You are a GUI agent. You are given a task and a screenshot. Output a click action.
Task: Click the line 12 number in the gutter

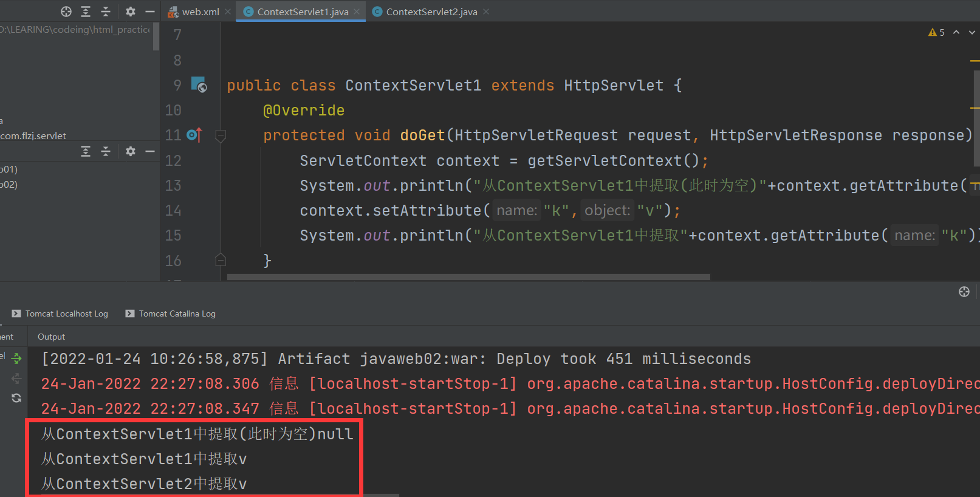tap(173, 160)
